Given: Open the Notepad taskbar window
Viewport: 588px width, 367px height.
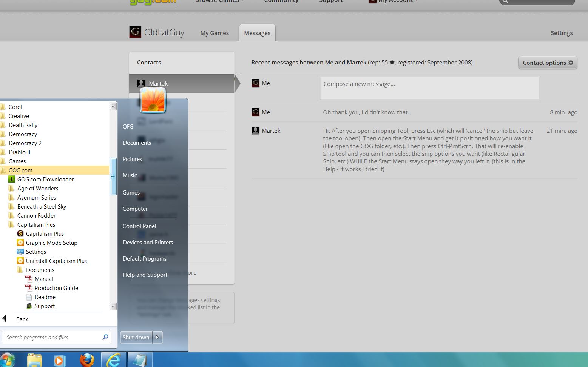Looking at the screenshot, I should click(x=140, y=360).
